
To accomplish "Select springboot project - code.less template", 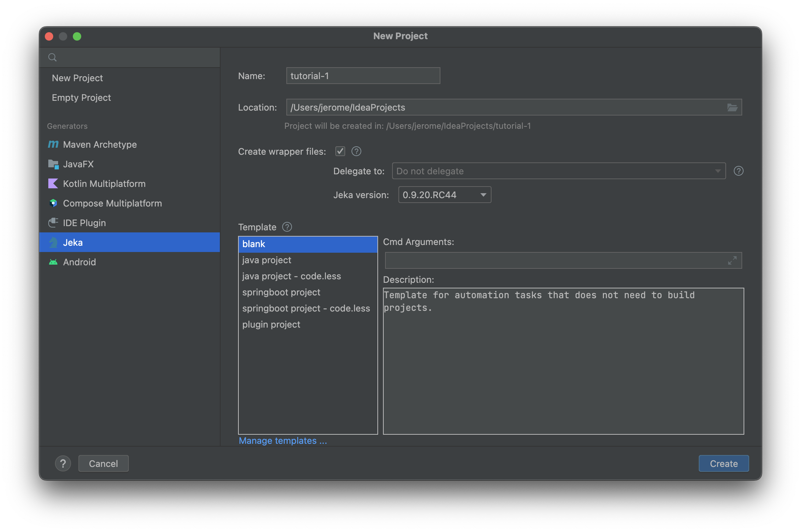I will (x=308, y=308).
